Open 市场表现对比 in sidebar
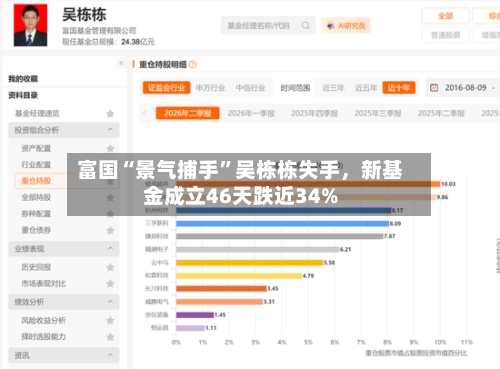 tap(44, 283)
